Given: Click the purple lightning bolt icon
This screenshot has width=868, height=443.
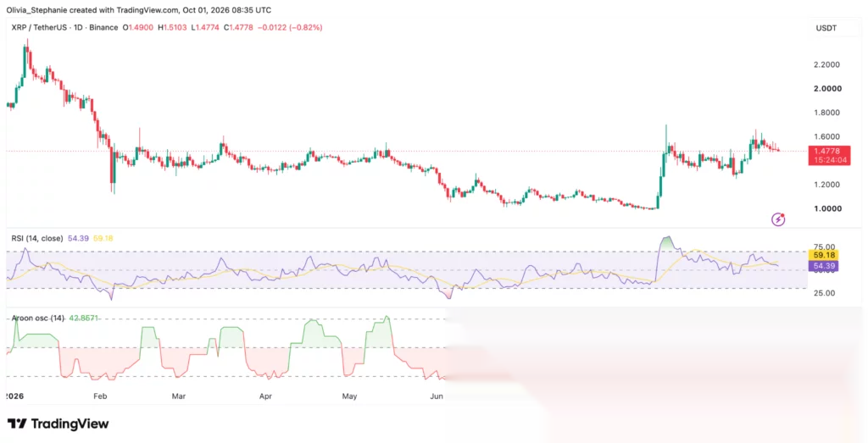Looking at the screenshot, I should coord(778,219).
